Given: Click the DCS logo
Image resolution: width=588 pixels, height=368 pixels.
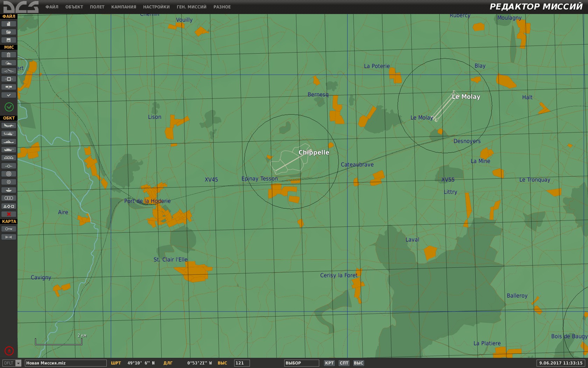Looking at the screenshot, I should click(x=21, y=7).
